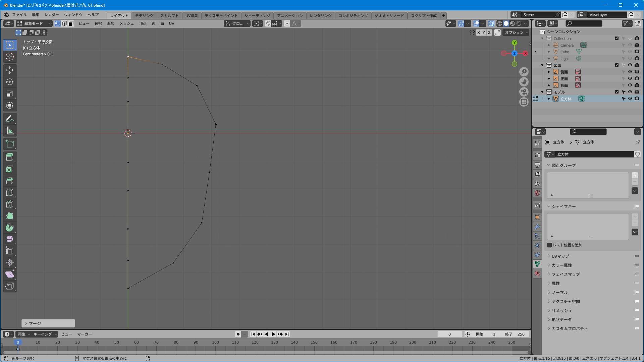This screenshot has height=362, width=644.
Task: Open the Modifier properties wrench tab
Action: click(x=537, y=227)
